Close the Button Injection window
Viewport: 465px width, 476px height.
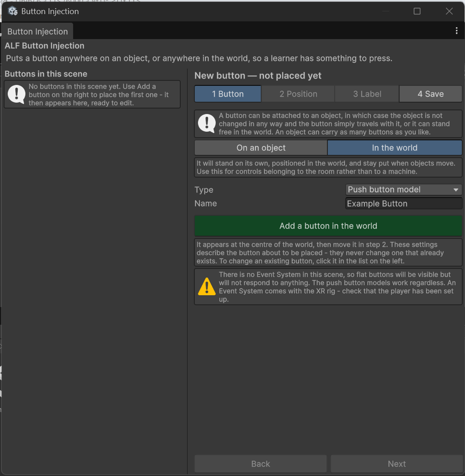449,11
